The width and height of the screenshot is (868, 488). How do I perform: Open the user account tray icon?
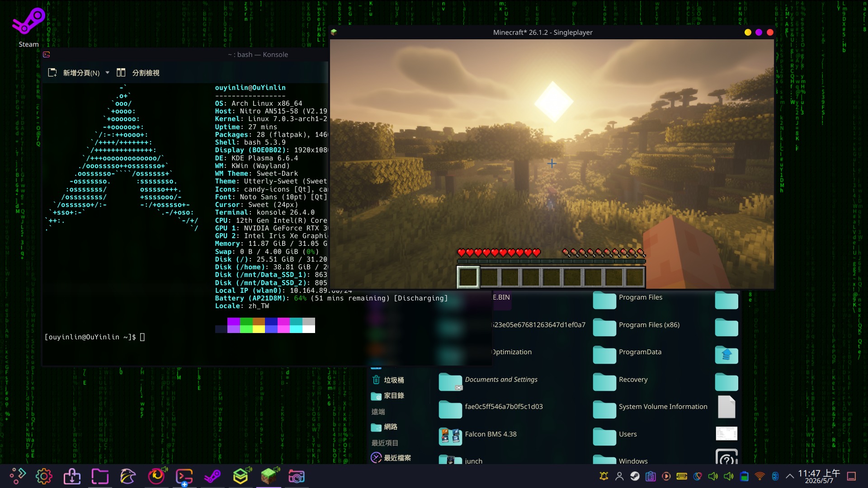619,476
